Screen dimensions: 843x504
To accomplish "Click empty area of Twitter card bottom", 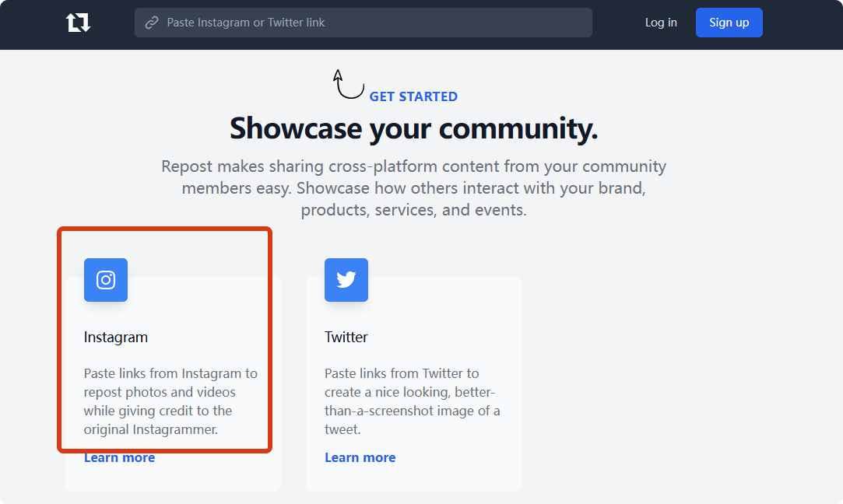I will click(x=459, y=476).
